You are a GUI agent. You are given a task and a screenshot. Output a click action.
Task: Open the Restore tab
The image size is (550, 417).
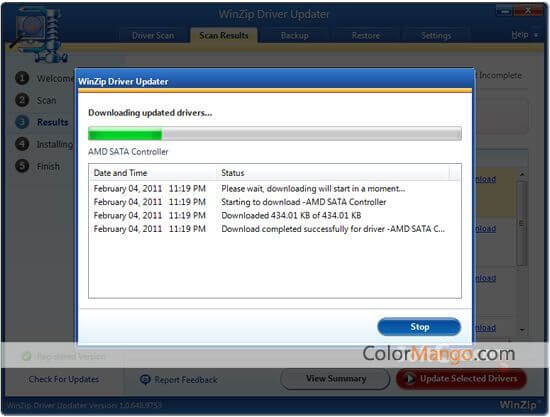(x=365, y=35)
